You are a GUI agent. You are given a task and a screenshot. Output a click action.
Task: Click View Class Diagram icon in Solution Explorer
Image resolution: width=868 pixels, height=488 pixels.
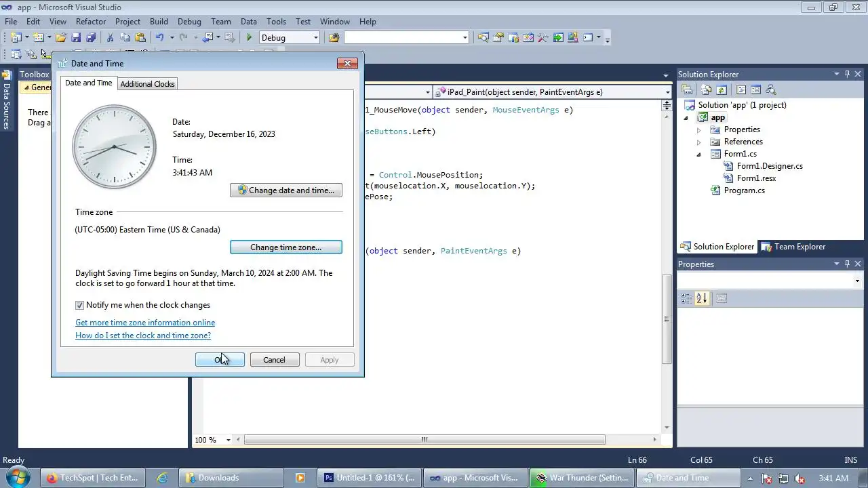point(770,89)
